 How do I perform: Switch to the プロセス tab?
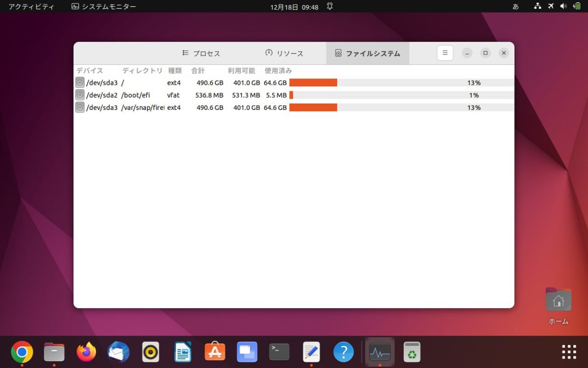tap(201, 53)
